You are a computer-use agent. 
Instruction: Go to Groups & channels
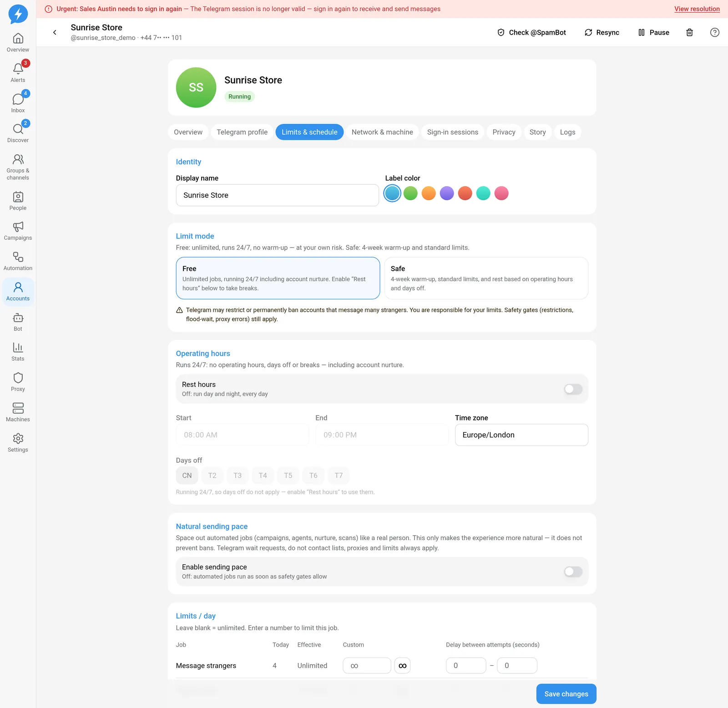click(x=18, y=167)
